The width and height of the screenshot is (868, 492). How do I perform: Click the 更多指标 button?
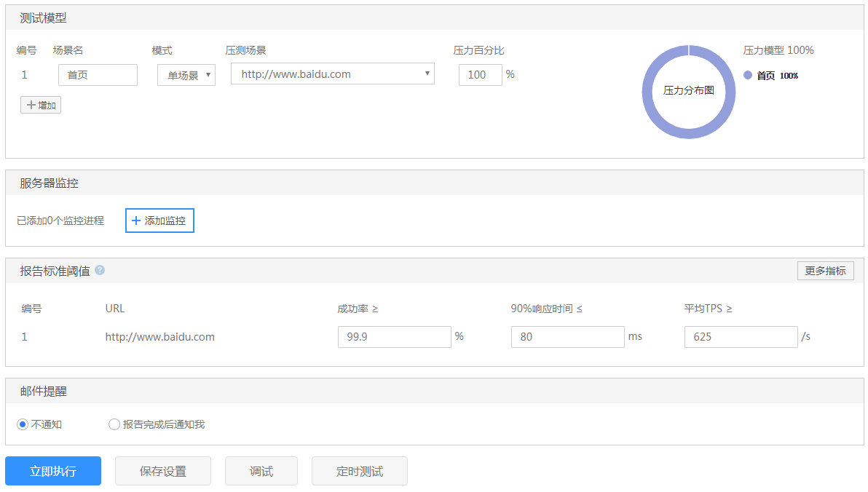point(825,271)
